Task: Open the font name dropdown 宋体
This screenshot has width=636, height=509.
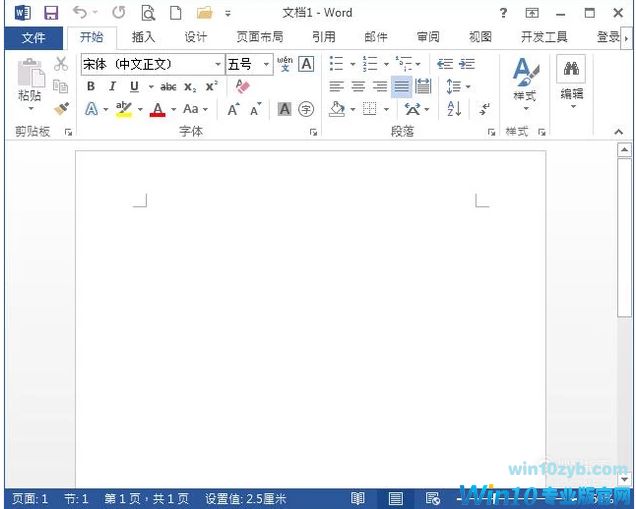Action: coord(218,64)
